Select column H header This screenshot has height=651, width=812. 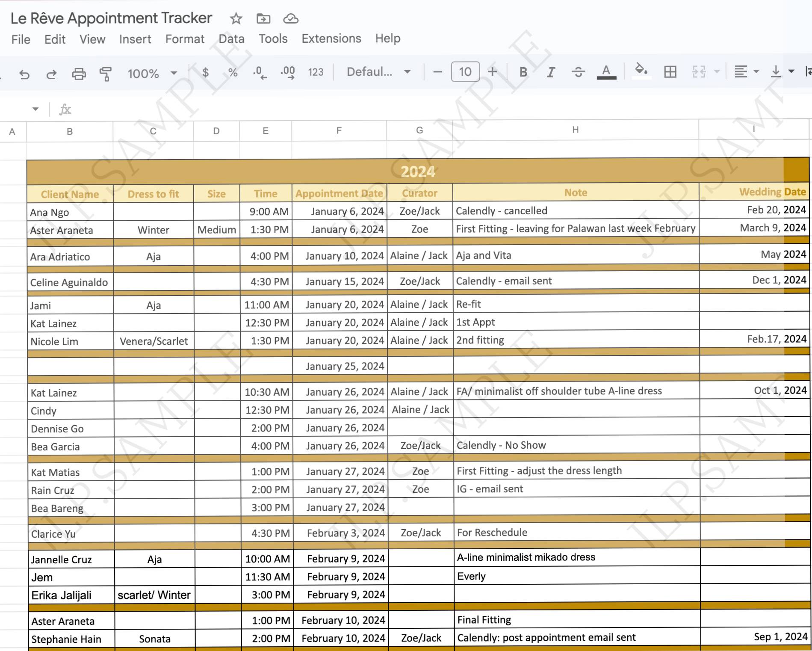[576, 130]
